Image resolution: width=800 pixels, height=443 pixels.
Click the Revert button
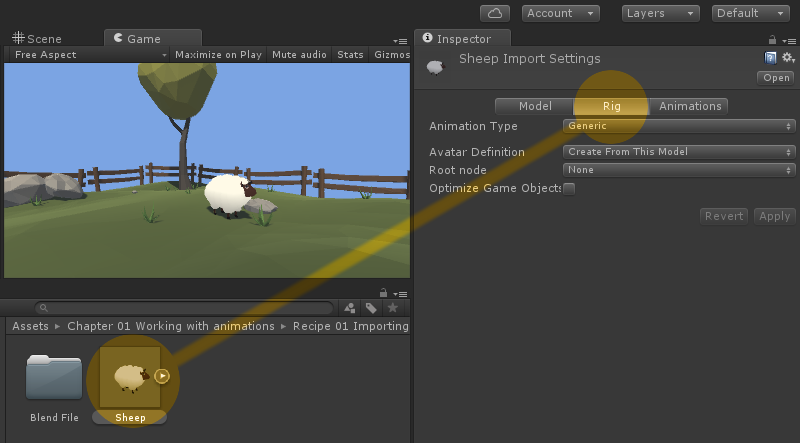click(724, 216)
